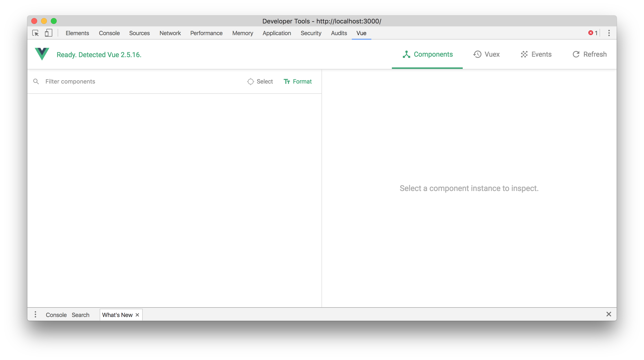The height and width of the screenshot is (360, 644).
Task: Toggle the Format component names button
Action: point(298,82)
